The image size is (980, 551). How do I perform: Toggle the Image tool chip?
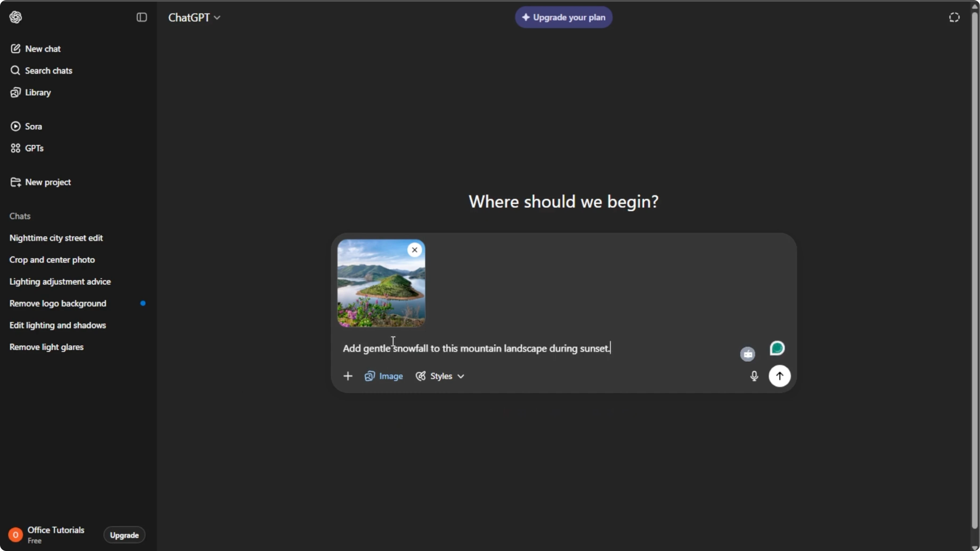383,376
